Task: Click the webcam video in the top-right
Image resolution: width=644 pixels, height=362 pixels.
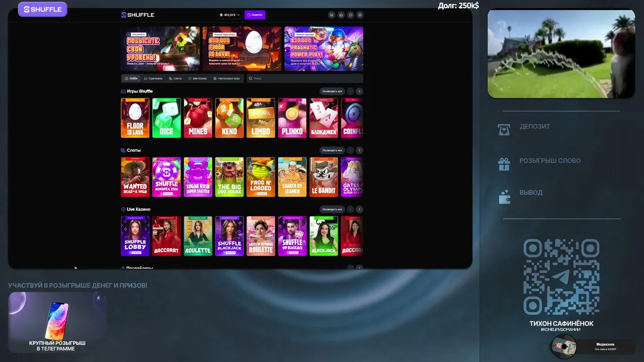Action: tap(561, 53)
